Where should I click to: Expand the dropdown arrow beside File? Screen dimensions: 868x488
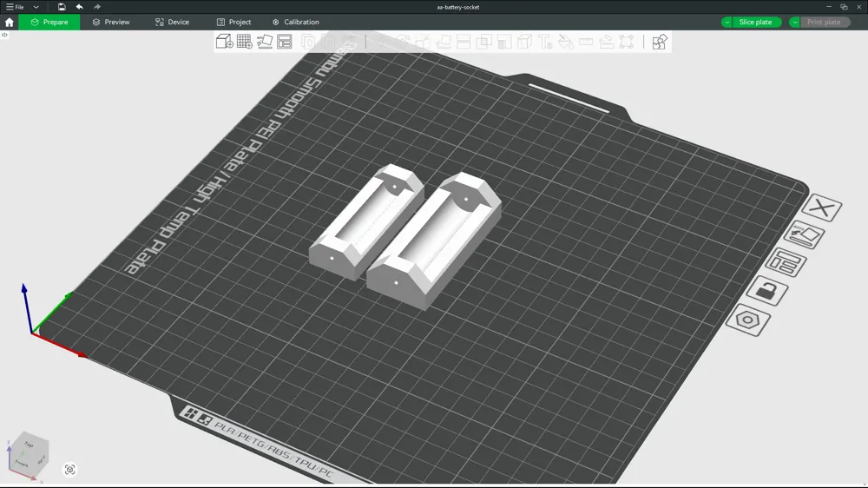click(36, 7)
